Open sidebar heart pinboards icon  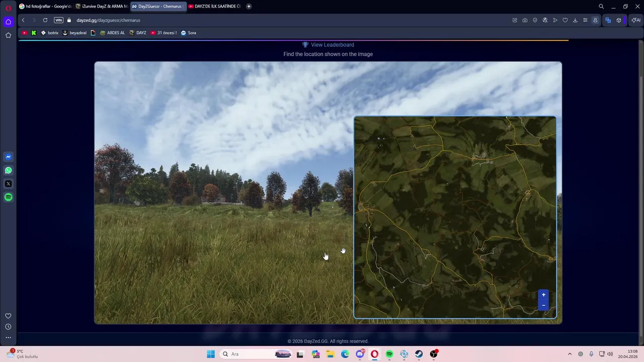click(x=8, y=316)
